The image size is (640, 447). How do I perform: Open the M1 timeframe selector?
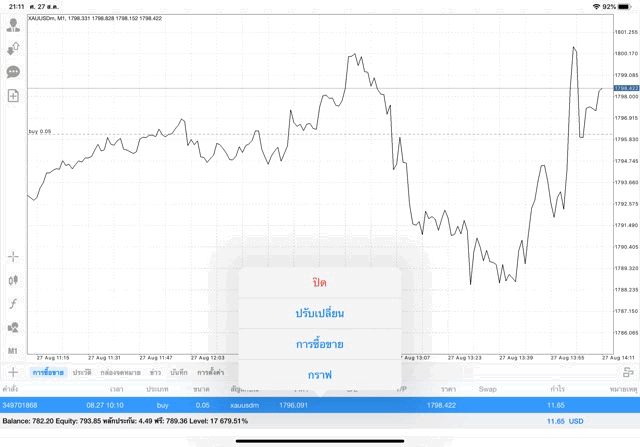13,351
